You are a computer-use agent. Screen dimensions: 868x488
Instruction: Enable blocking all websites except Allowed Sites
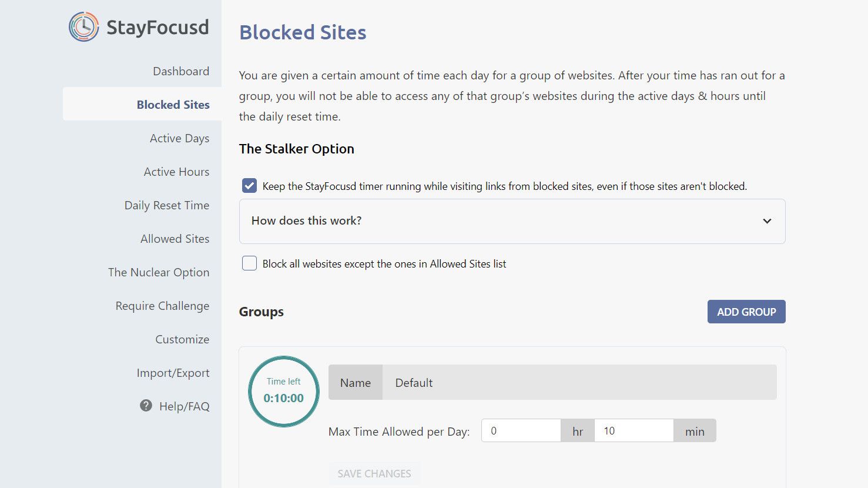coord(249,263)
